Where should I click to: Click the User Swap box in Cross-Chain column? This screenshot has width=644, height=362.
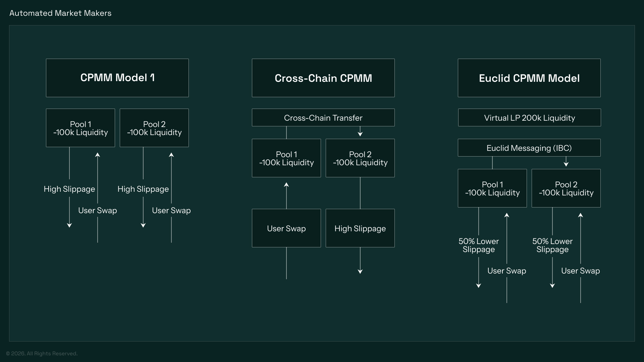[286, 228]
